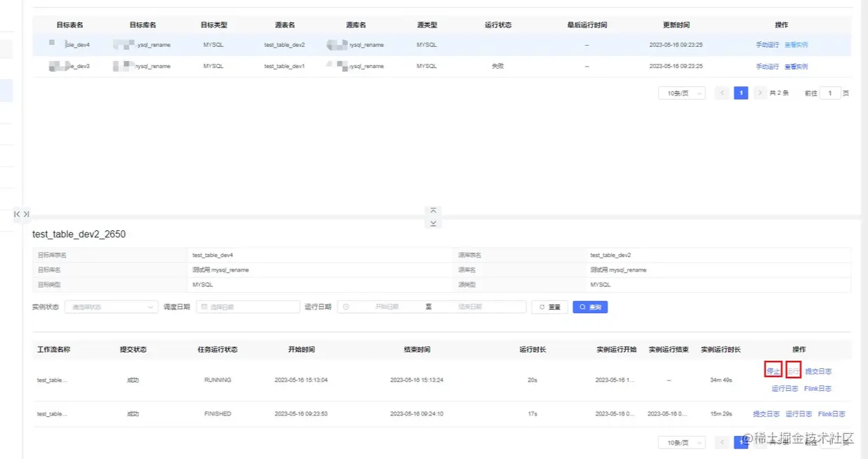
Task: Click the 重置 reset button
Action: [549, 307]
